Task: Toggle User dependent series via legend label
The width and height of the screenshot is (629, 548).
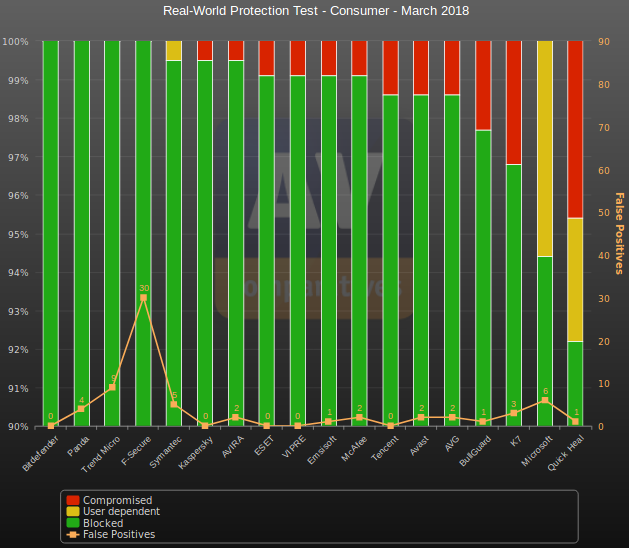Action: [121, 511]
